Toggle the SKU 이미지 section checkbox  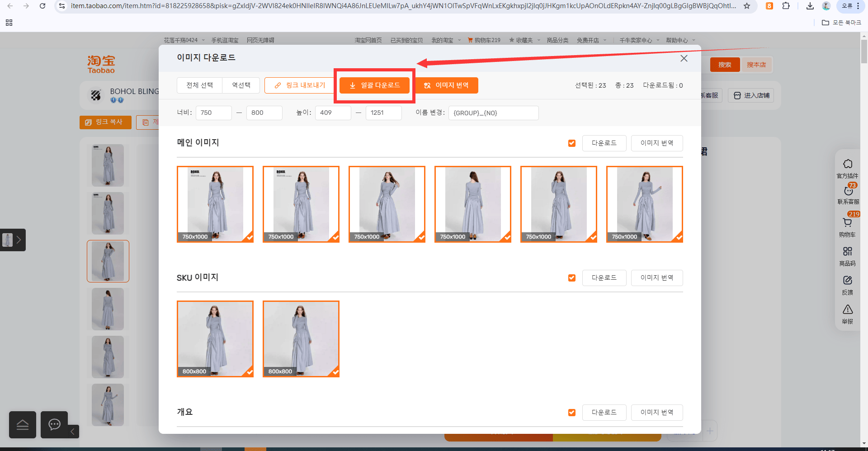click(572, 278)
